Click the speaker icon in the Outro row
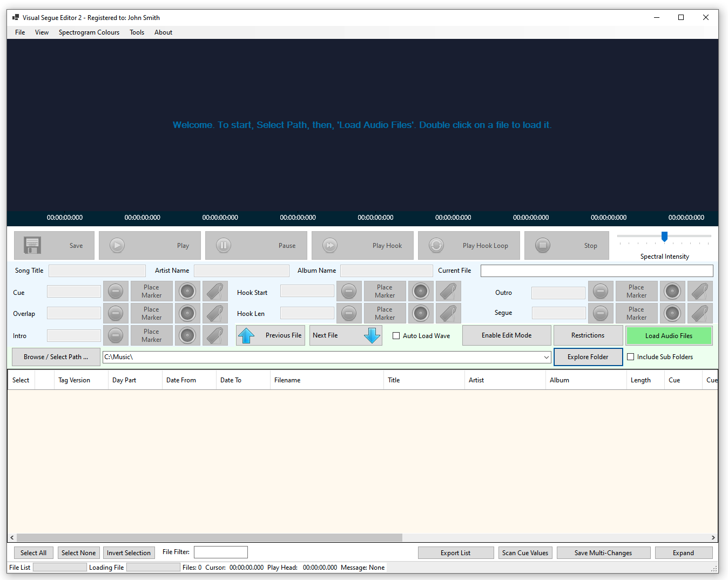This screenshot has height=580, width=728. click(672, 291)
